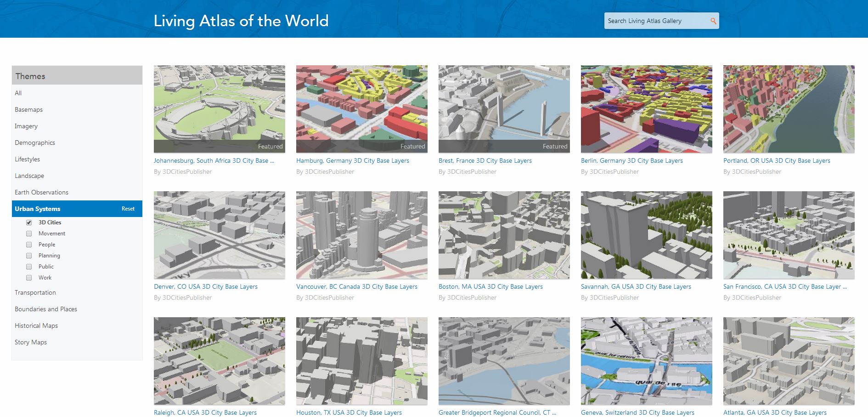Open the Basemaps theme
Viewport: 868px width, 417px height.
tap(77, 109)
